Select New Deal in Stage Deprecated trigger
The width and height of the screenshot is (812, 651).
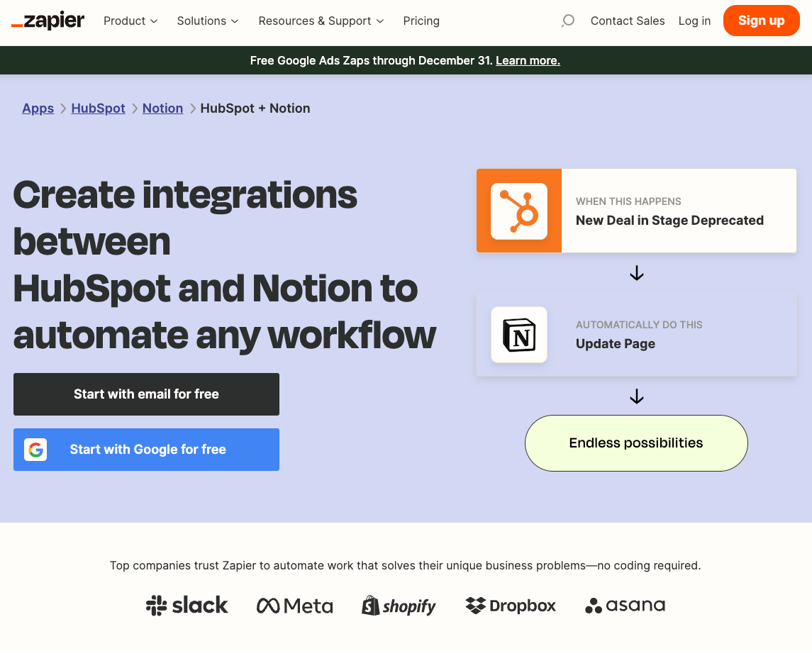[636, 211]
